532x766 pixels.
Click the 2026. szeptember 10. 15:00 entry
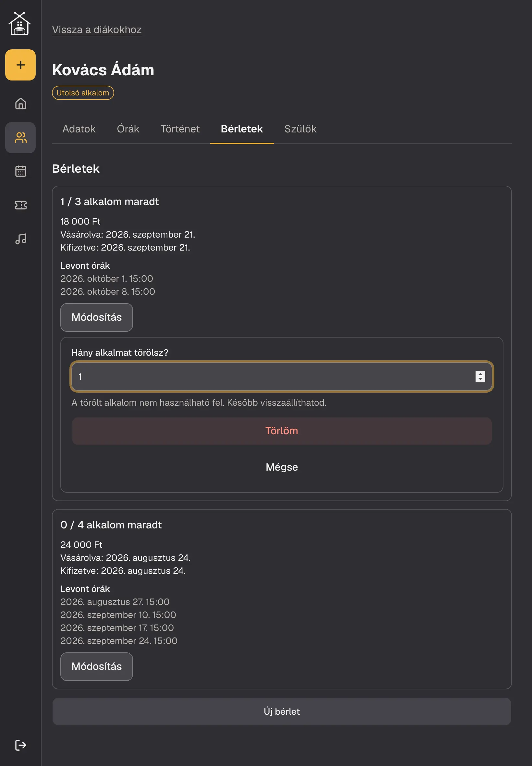click(x=118, y=615)
